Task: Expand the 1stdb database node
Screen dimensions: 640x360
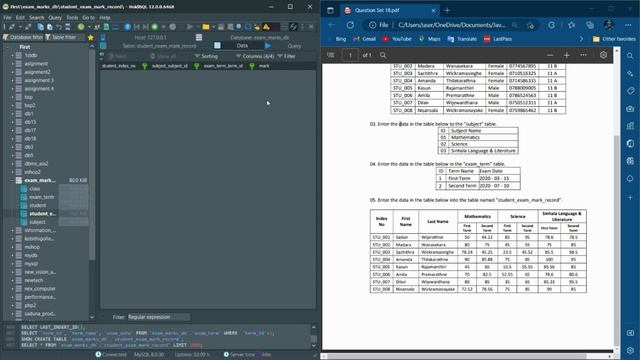Action: [x=12, y=55]
